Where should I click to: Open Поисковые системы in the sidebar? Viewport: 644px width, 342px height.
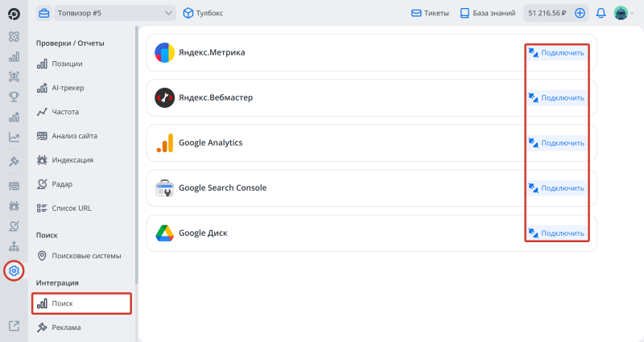[82, 256]
